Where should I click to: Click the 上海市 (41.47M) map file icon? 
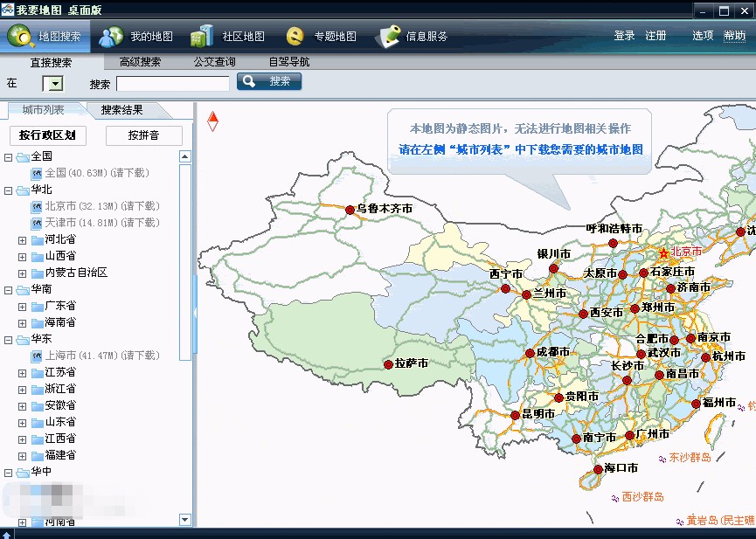36,356
